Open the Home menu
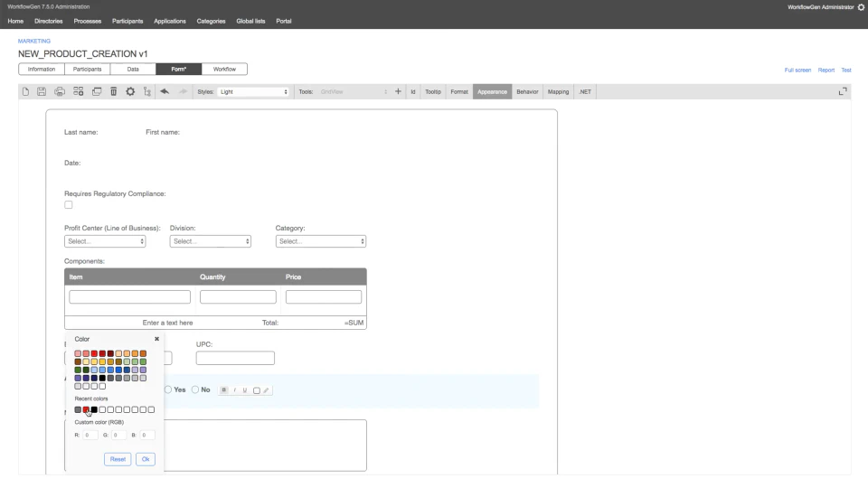Viewport: 868px width, 488px height. [x=15, y=21]
